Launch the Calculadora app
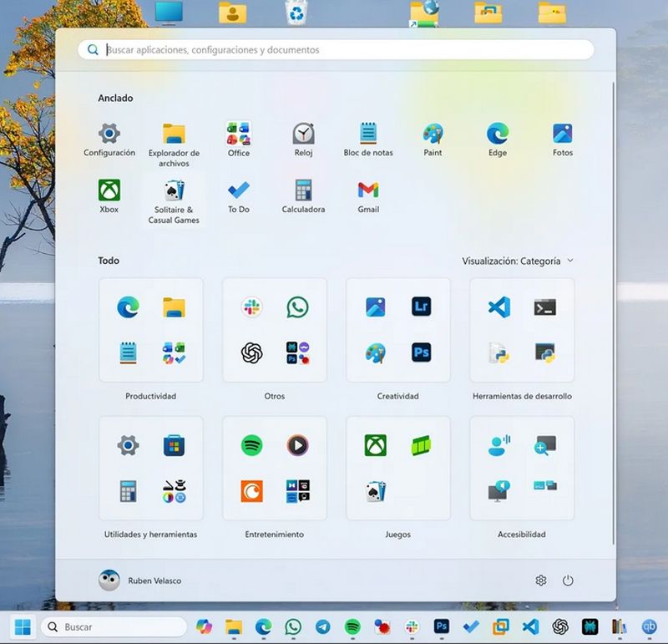 [302, 191]
